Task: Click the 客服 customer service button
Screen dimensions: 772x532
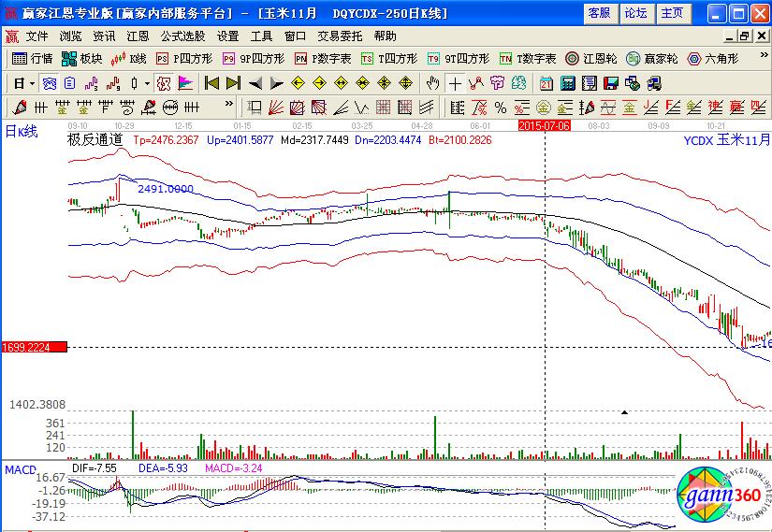Action: coord(599,13)
